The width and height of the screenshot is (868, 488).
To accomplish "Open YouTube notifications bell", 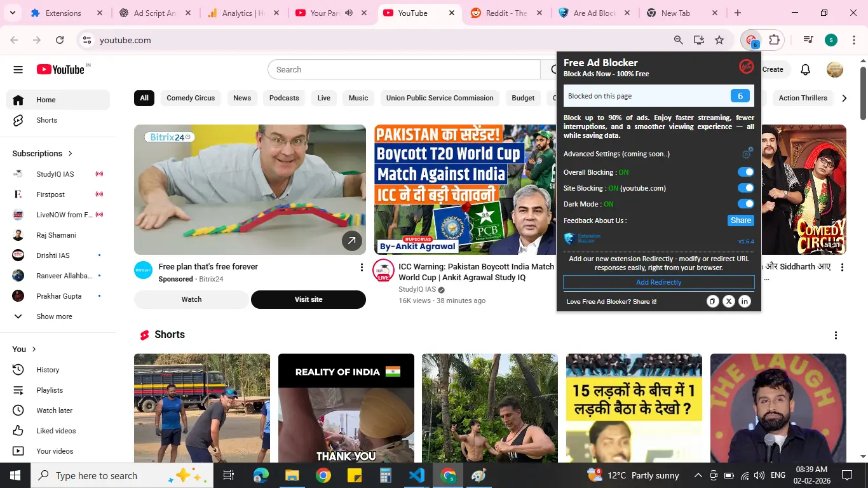I will tap(805, 70).
